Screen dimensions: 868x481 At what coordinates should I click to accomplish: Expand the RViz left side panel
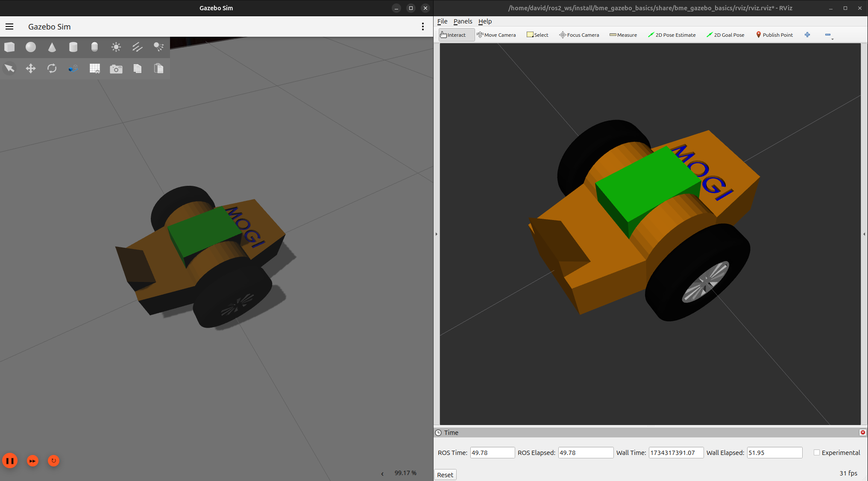[x=436, y=234]
